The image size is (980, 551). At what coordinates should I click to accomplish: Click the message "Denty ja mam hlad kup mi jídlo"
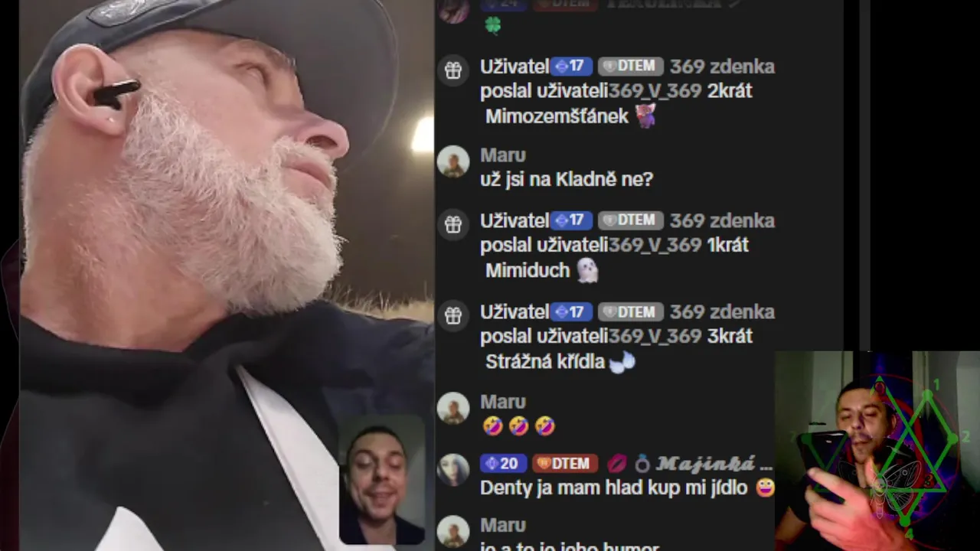614,487
